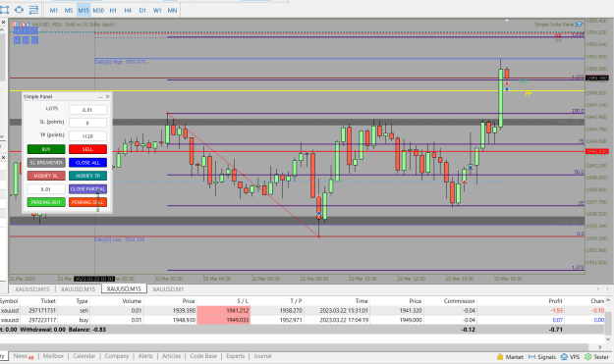Open the Calendar tab
614x364 pixels.
pyautogui.click(x=84, y=356)
